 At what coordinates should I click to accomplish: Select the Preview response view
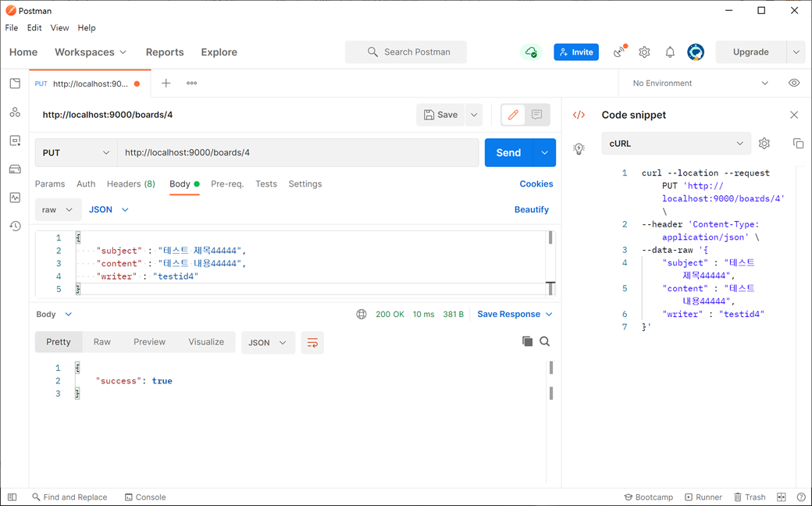(150, 342)
